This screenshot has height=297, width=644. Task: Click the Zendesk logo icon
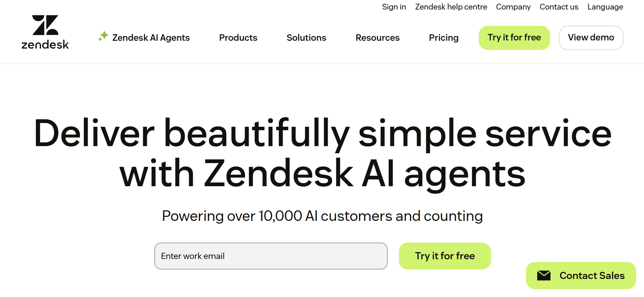coord(45,25)
